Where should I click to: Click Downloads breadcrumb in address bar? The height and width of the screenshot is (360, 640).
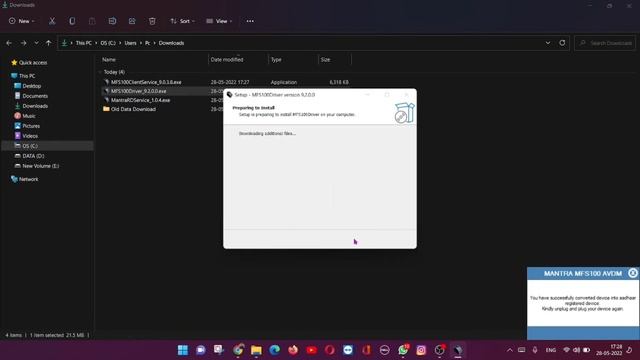(171, 43)
